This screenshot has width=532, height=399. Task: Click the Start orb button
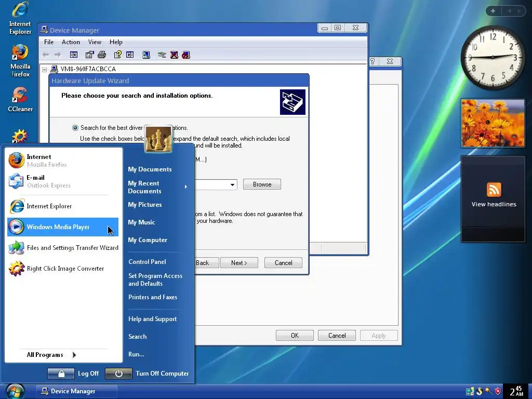[x=15, y=391]
